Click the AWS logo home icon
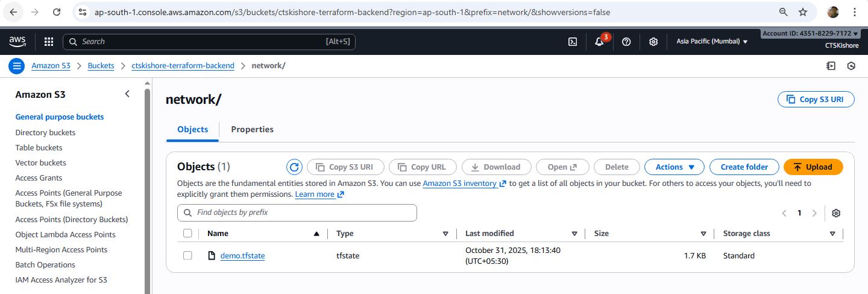The image size is (868, 294). tap(17, 42)
